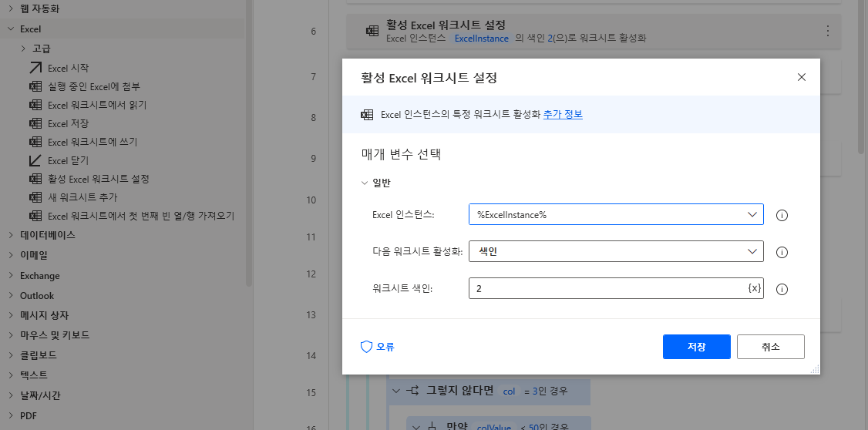
Task: Expand the 데이터베이스 group
Action: point(11,235)
